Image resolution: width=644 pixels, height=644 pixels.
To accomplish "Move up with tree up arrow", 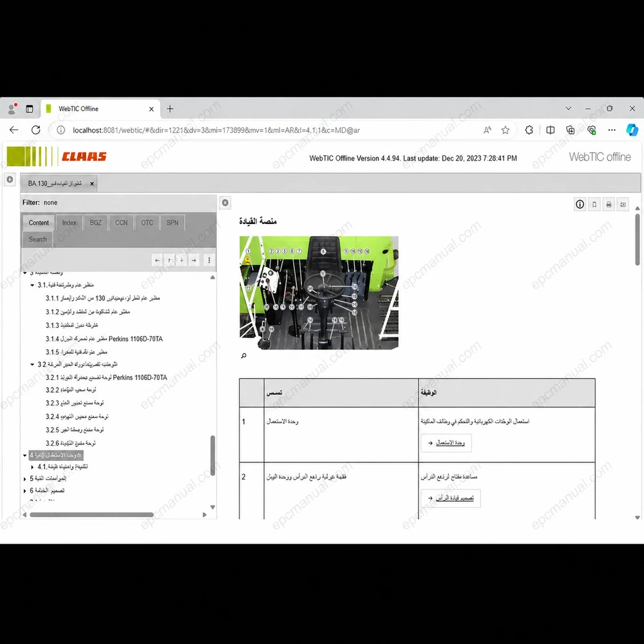I will tap(169, 260).
